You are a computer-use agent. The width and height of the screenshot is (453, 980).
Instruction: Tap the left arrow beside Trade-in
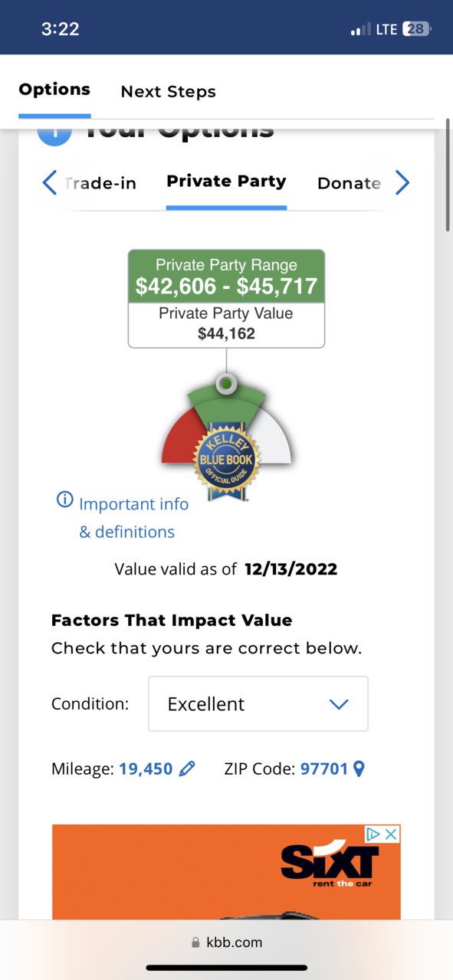50,182
